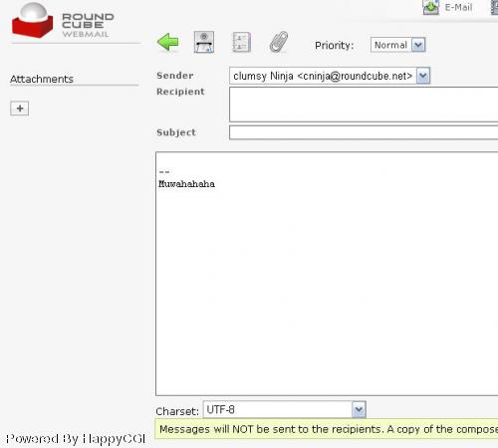
Task: Select the sender address clumsy Ninja
Action: coord(323,76)
